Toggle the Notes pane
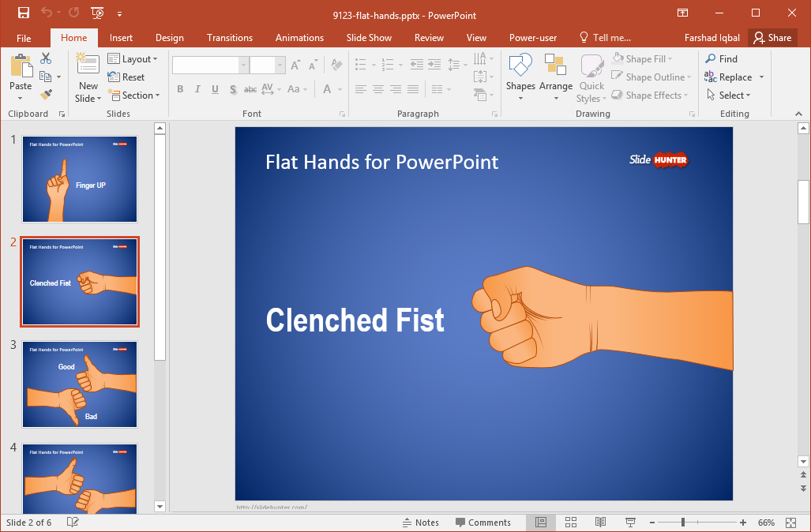 (420, 523)
